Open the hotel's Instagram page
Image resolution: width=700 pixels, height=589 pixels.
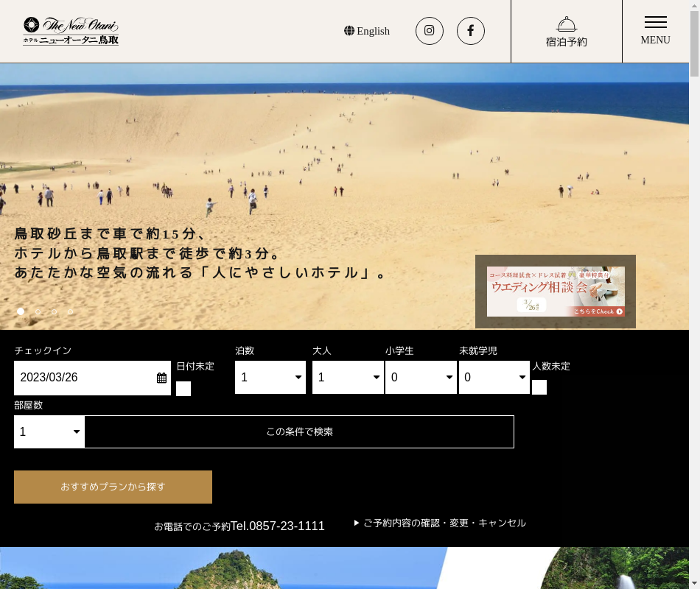click(430, 31)
